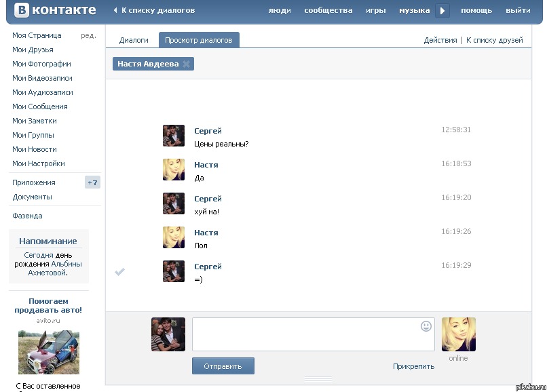Click the avito car ad thumbnail
The image size is (547, 392).
(x=48, y=353)
